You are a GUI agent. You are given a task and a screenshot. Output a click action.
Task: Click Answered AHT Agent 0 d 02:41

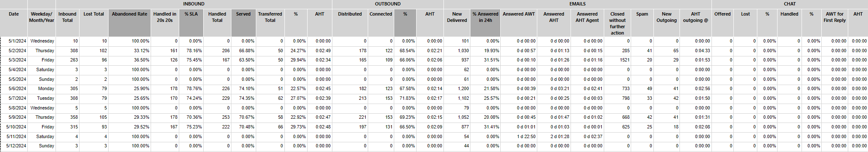(587, 89)
